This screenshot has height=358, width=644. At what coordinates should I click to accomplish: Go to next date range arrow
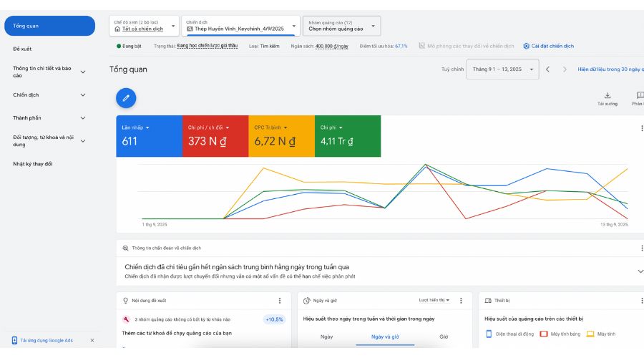[x=565, y=69]
